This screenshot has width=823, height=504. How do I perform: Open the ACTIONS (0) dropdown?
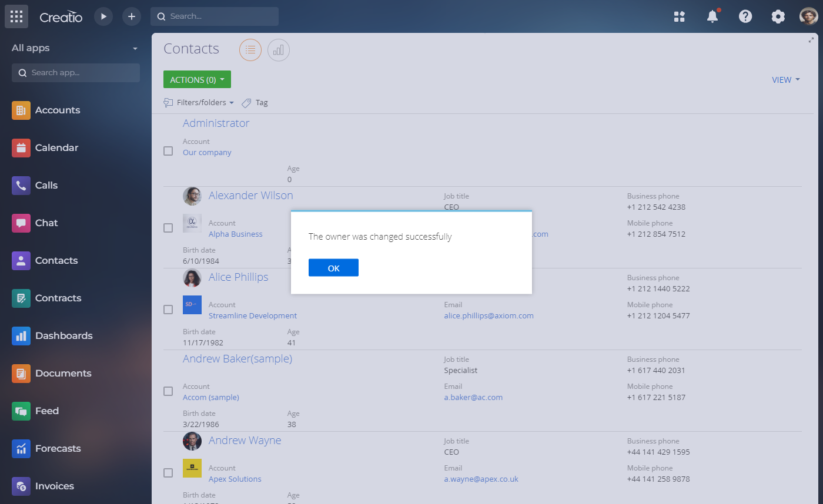coord(197,80)
